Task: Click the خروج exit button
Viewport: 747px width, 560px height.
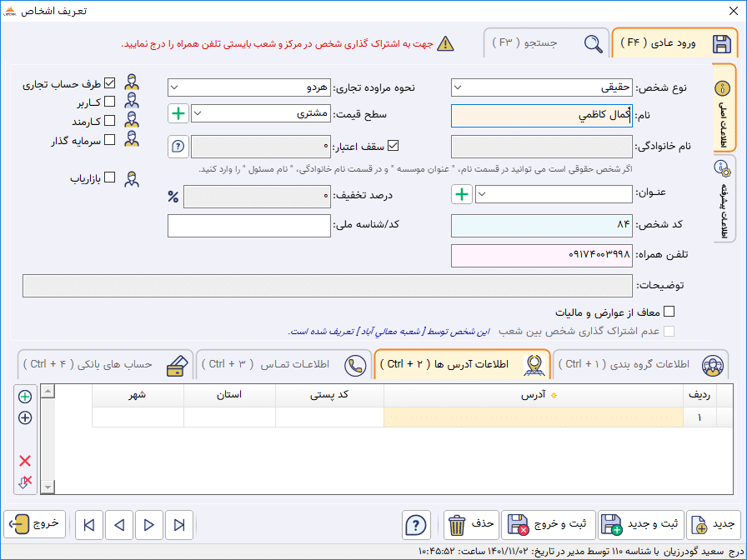Action: (x=35, y=525)
